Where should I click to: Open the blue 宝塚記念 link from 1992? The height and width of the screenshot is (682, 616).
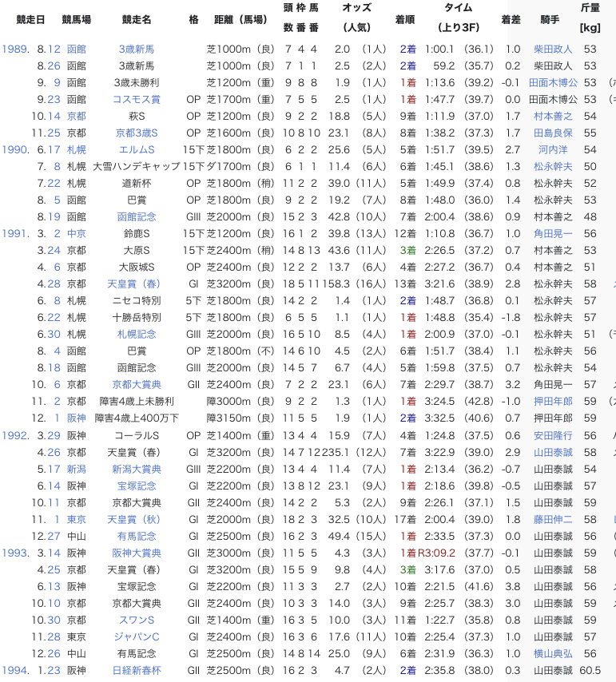coord(137,486)
